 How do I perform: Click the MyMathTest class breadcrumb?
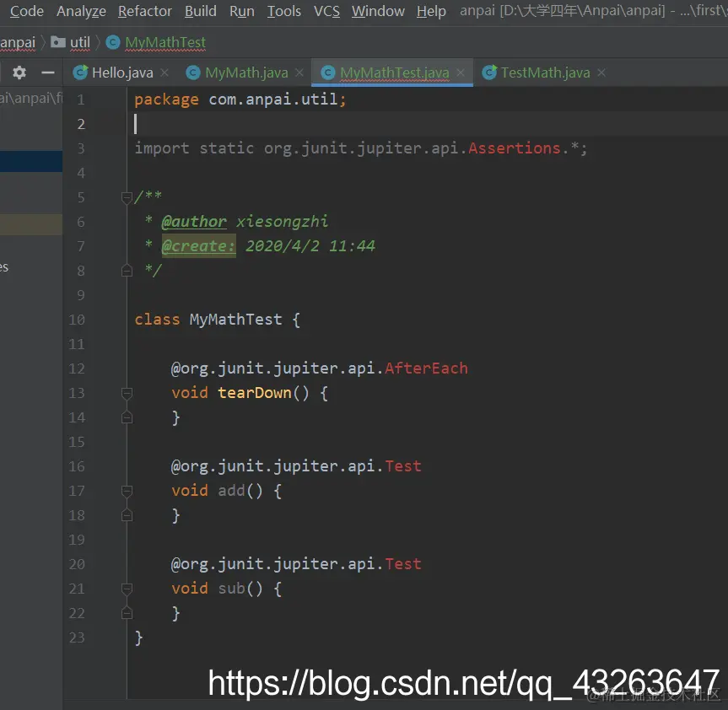pyautogui.click(x=165, y=43)
